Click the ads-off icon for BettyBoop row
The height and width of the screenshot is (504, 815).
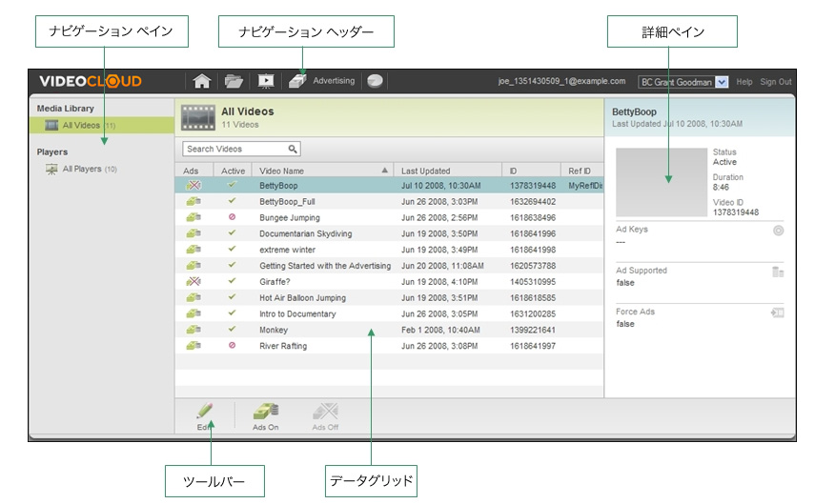coord(194,185)
